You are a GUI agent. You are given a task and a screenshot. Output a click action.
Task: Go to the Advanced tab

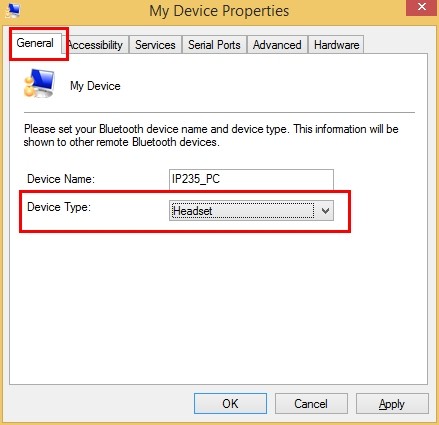[277, 45]
